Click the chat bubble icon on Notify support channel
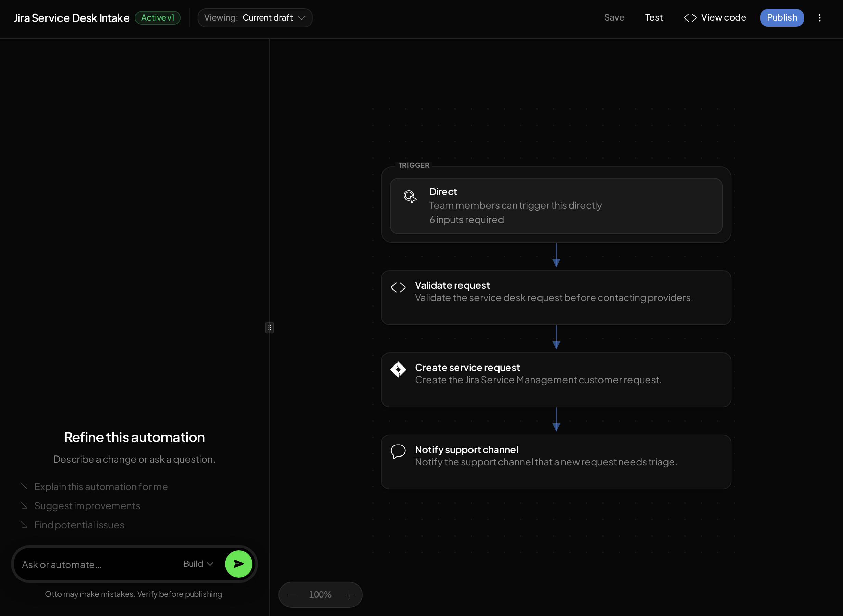 398,451
